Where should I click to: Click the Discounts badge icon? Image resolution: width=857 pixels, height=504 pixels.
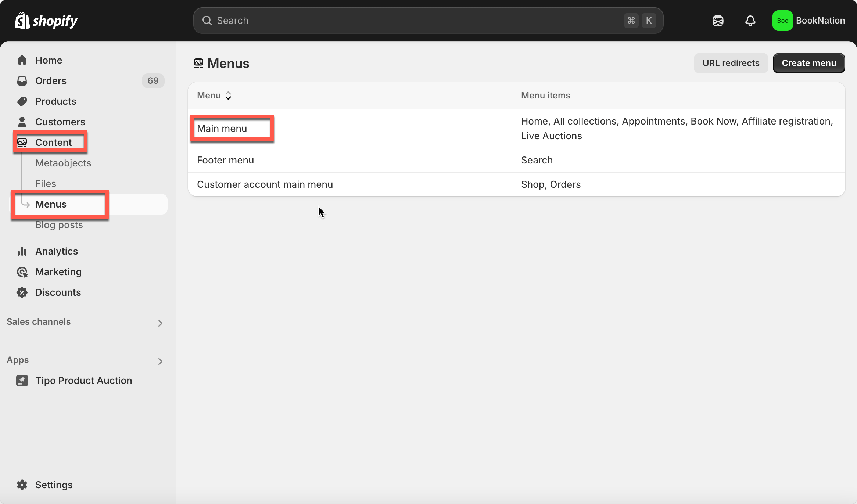(x=22, y=292)
